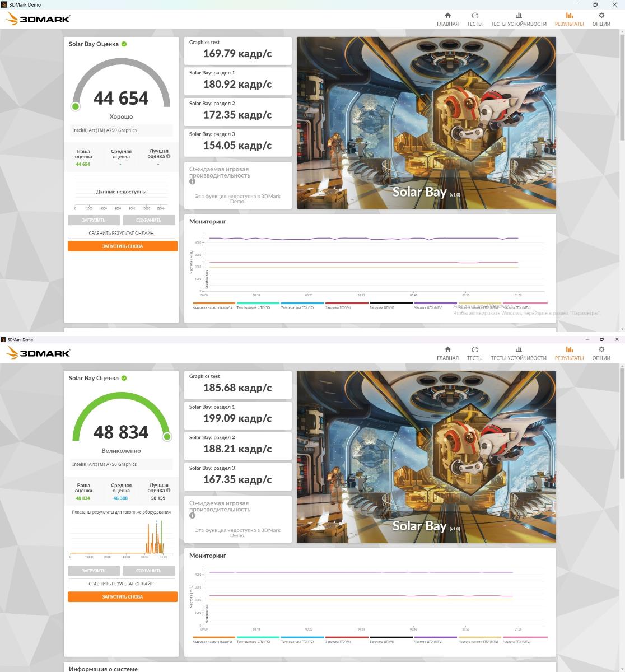Toggle Частота ГПУ pink legend in lower chart

tap(524, 640)
